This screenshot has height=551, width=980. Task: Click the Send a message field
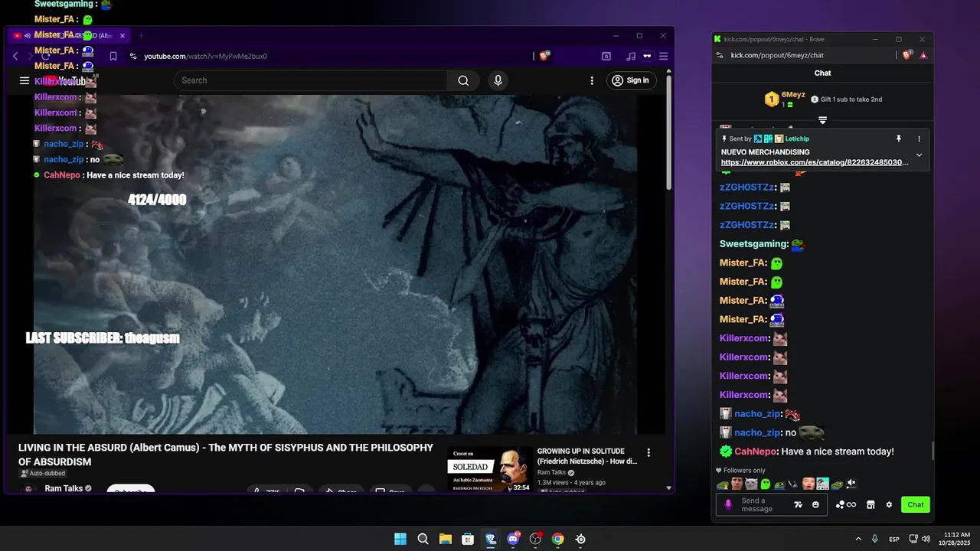click(762, 504)
